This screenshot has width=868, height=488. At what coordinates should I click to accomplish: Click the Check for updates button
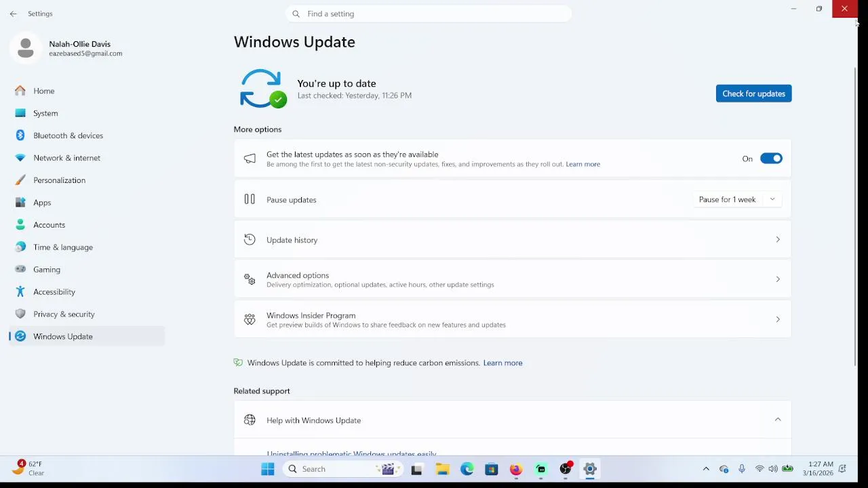click(x=753, y=94)
